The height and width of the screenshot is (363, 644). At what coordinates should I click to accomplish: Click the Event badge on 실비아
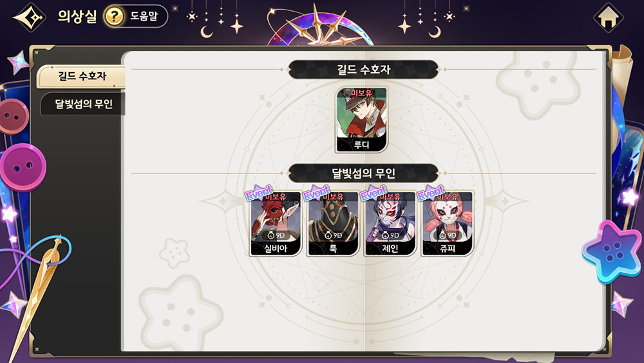click(259, 193)
